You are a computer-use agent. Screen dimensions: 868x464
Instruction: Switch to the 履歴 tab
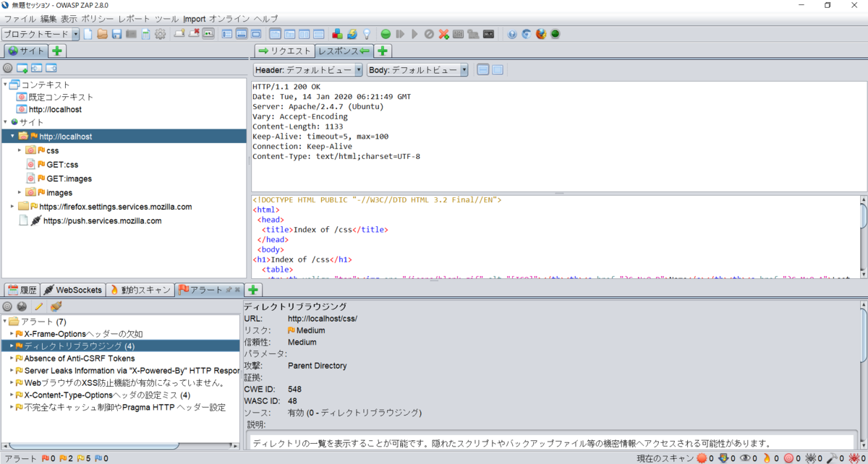click(x=21, y=290)
